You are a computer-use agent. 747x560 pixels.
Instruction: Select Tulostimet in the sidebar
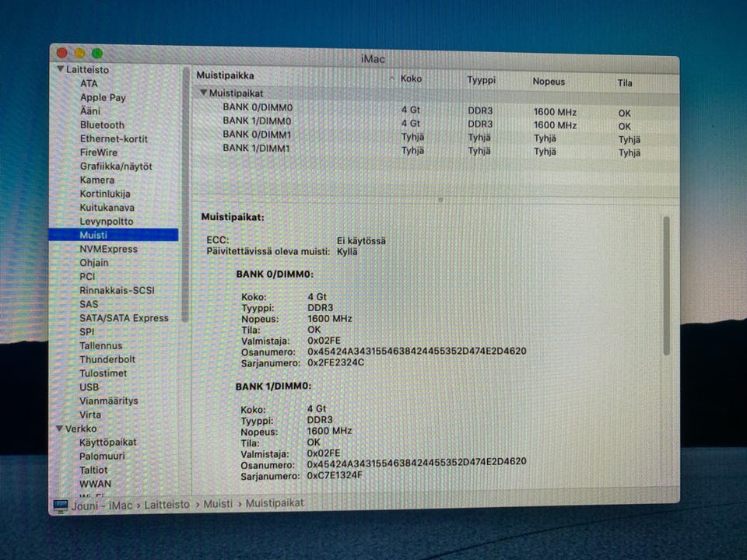pyautogui.click(x=103, y=373)
